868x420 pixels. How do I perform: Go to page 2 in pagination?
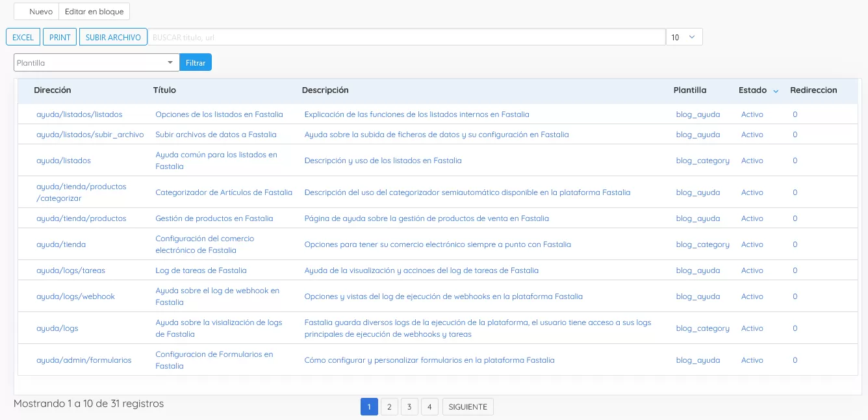click(389, 406)
